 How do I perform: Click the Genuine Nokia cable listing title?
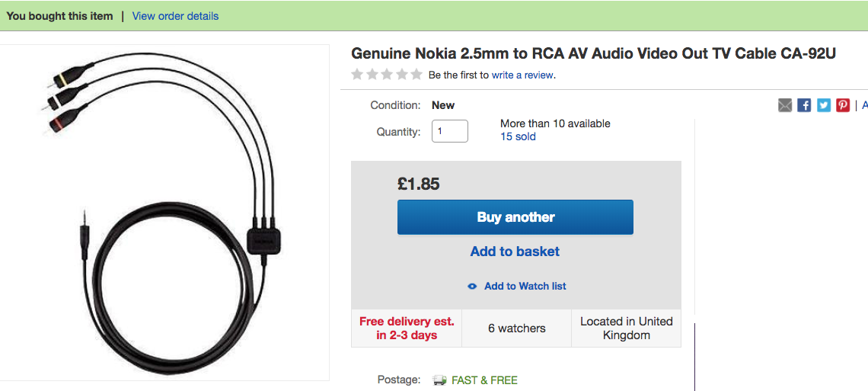click(593, 54)
